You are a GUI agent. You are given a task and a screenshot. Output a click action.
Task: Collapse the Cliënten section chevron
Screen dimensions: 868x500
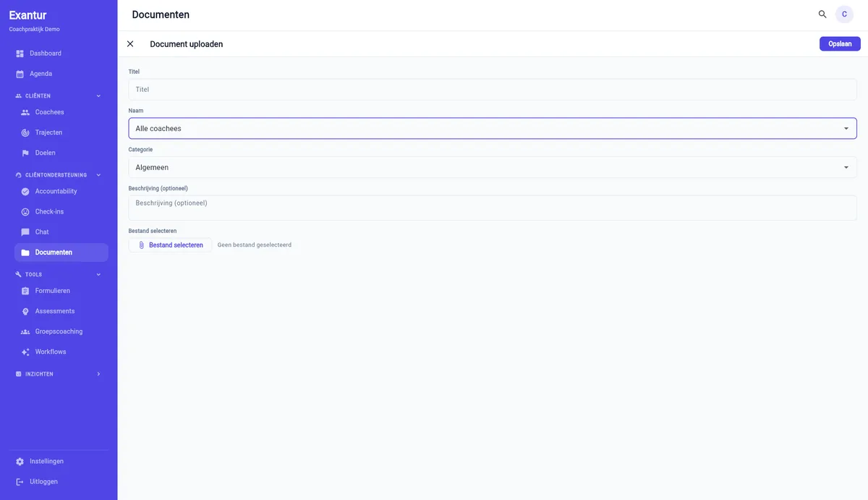[x=98, y=96]
